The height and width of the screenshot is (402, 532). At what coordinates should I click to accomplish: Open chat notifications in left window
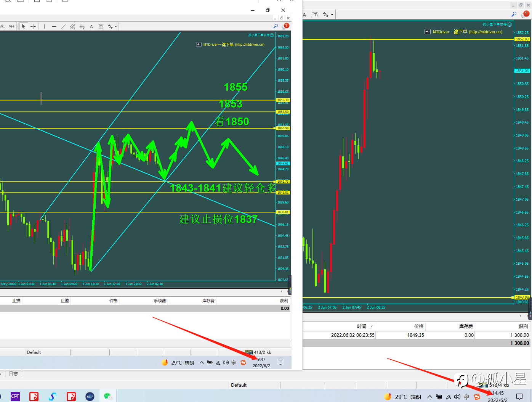pos(285,26)
